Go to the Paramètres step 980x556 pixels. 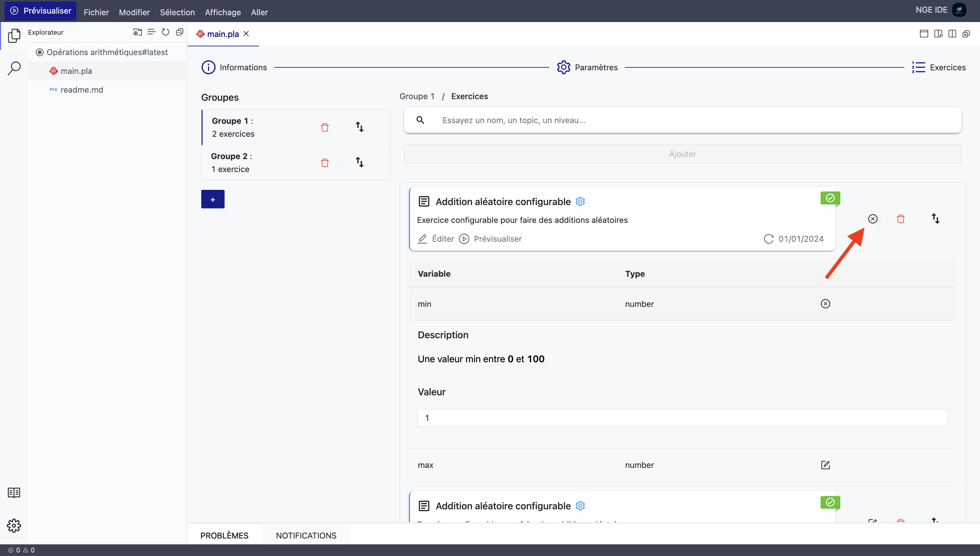(x=587, y=68)
